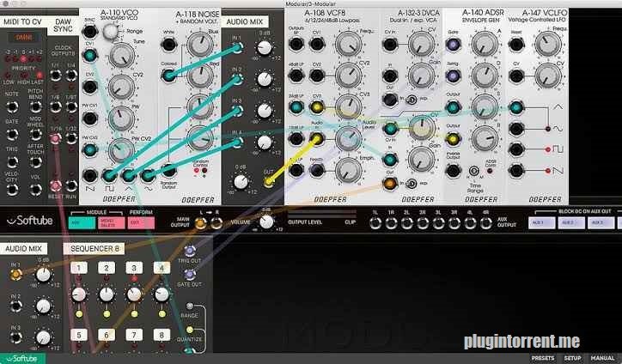
Task: Toggle the RANGE switch on Sequencer 8
Action: (x=190, y=306)
